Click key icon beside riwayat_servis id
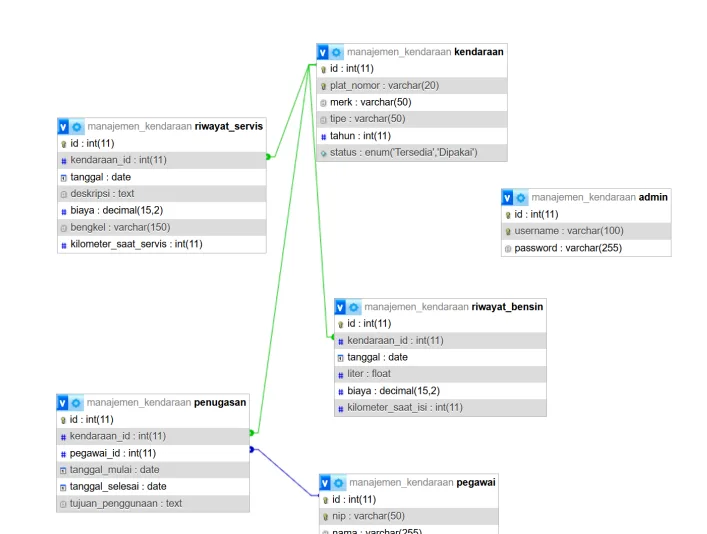Viewport: 707px width, 534px height. tap(64, 144)
